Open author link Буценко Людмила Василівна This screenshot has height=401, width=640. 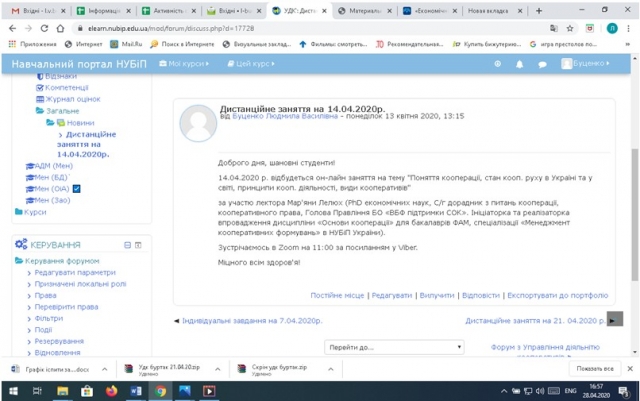click(x=285, y=116)
